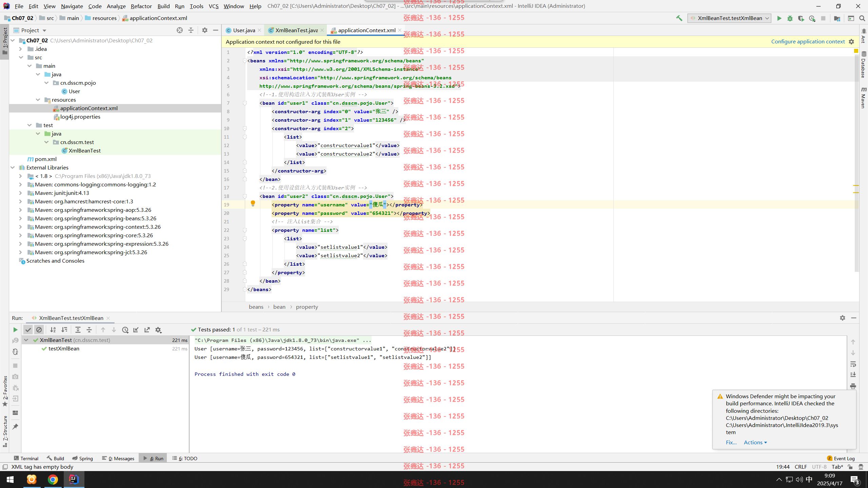Toggle alphabetical sorting of test results
The width and height of the screenshot is (868, 488).
tap(53, 330)
